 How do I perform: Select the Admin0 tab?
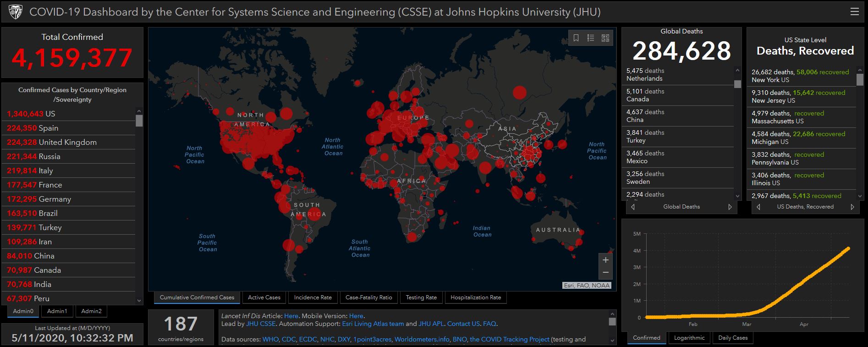(23, 311)
